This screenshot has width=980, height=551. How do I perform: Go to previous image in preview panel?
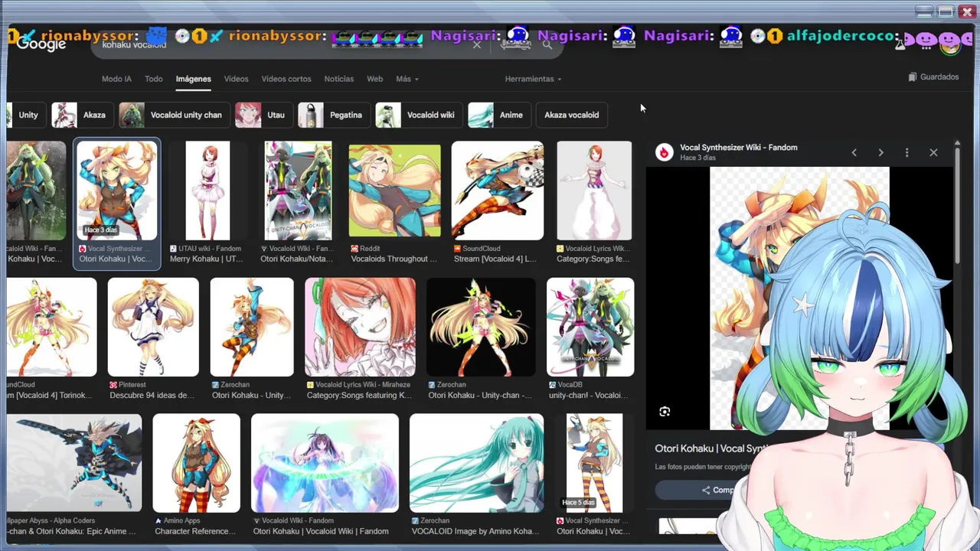tap(854, 152)
